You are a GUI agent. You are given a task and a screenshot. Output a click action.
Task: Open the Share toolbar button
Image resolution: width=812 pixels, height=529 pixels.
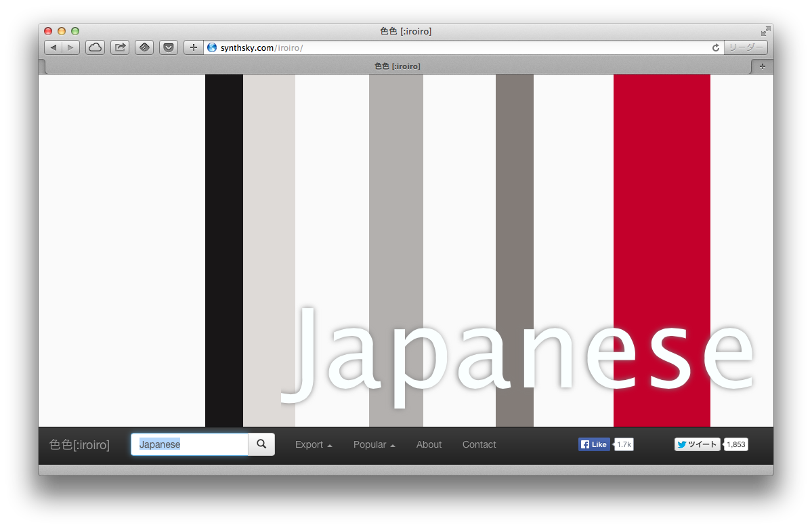pyautogui.click(x=120, y=47)
